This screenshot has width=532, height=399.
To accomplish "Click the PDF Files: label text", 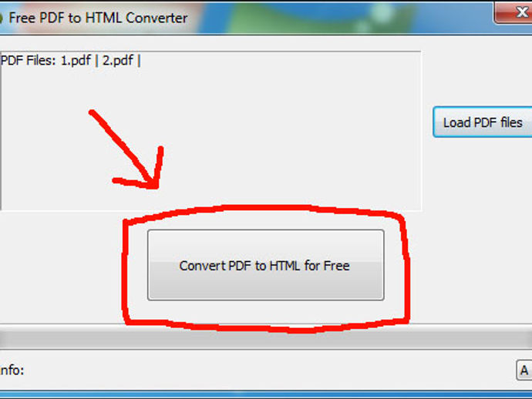I will click(28, 60).
